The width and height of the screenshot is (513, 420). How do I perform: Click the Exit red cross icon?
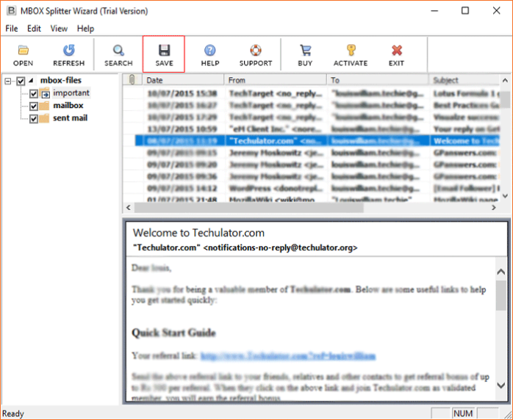pos(397,51)
